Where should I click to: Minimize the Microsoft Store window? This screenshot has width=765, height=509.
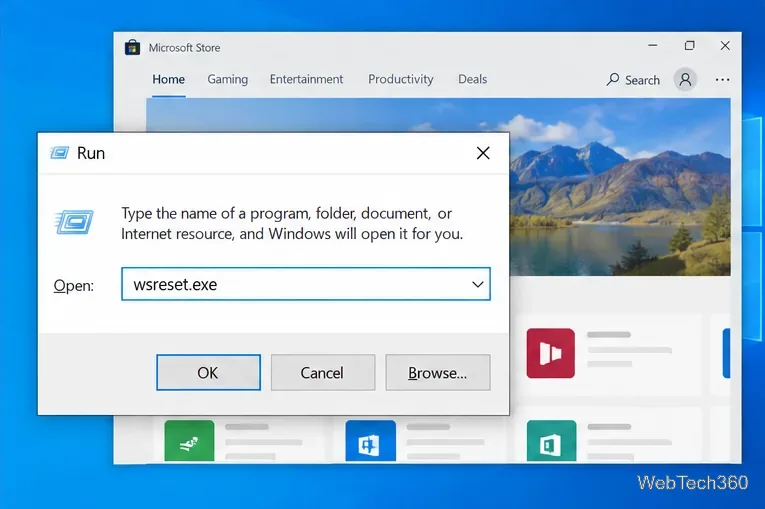[x=653, y=45]
